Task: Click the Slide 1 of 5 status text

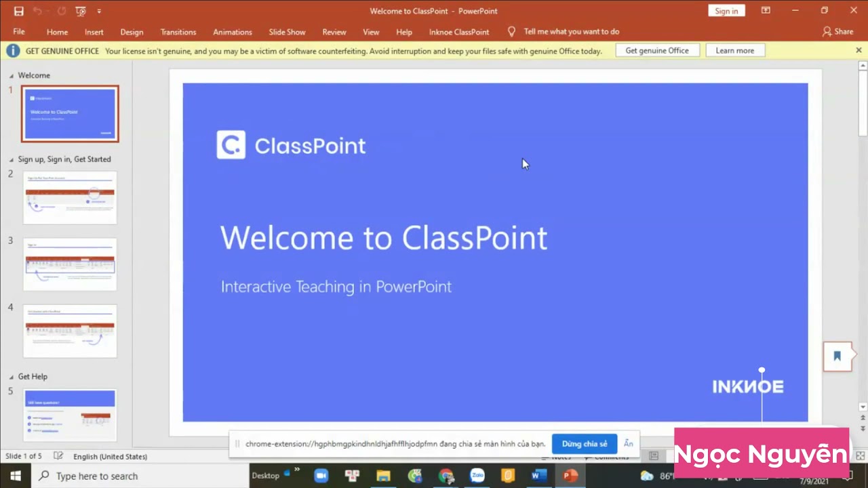Action: (24, 457)
